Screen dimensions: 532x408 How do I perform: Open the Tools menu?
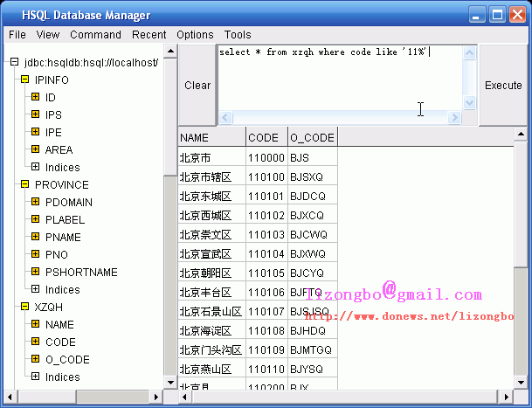238,35
